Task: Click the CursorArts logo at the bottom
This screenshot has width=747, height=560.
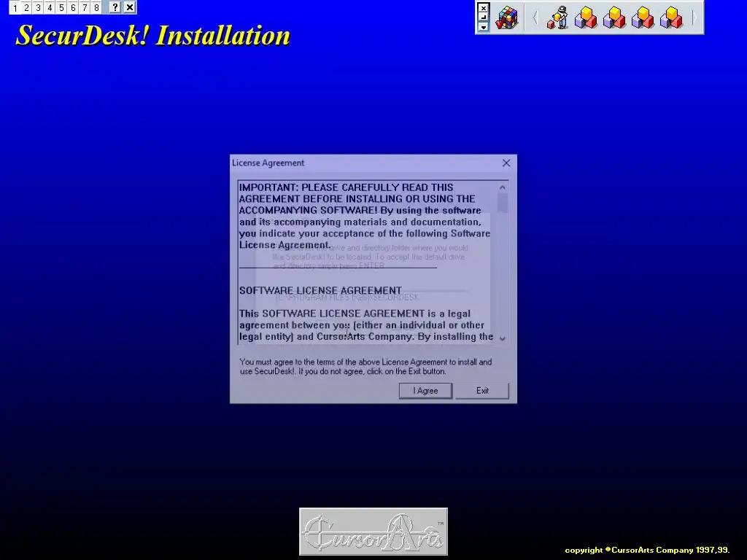Action: pos(373,532)
